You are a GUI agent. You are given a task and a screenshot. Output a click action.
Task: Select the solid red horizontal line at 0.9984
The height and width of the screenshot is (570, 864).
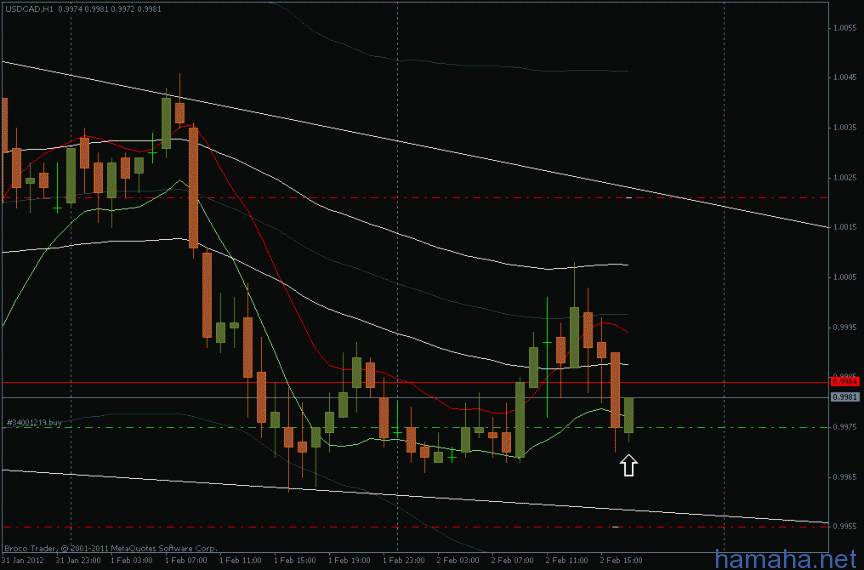(x=414, y=382)
